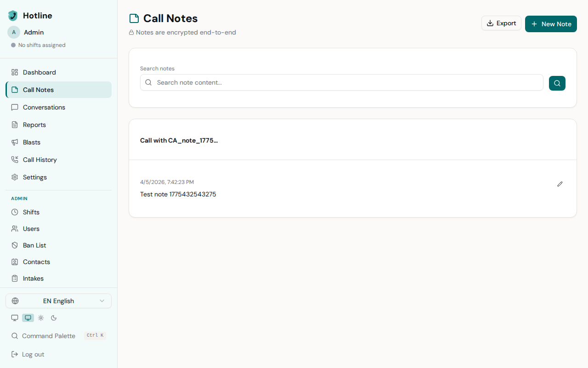Viewport: 588px width, 368px height.
Task: Open the language dropdown chevron
Action: pyautogui.click(x=102, y=301)
